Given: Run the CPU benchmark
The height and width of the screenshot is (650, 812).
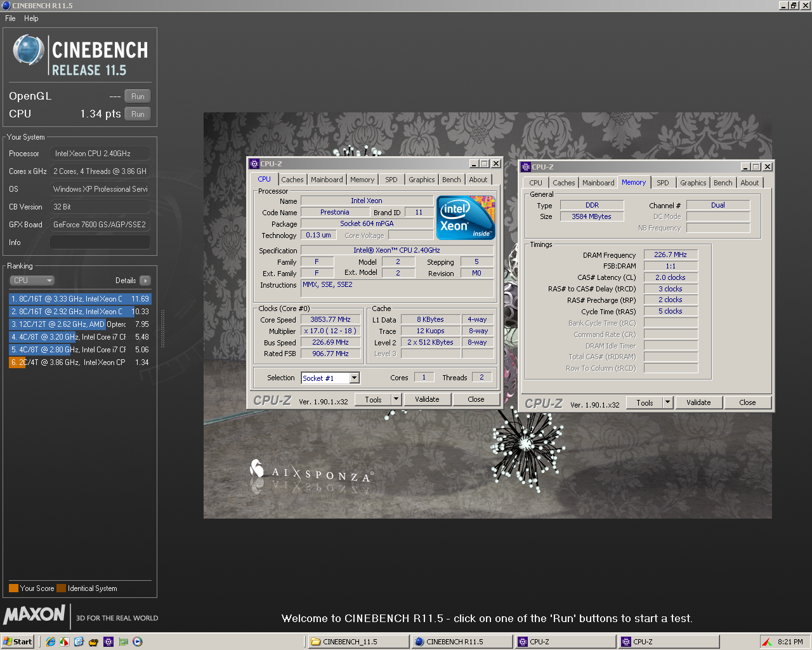Looking at the screenshot, I should [138, 114].
